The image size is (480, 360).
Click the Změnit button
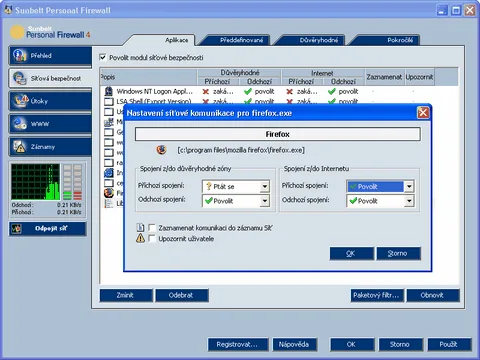tap(126, 295)
